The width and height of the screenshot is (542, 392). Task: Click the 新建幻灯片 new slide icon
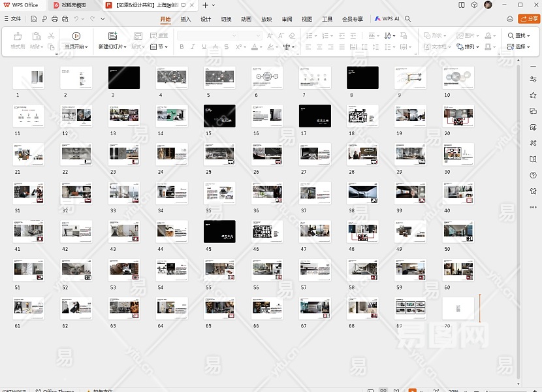point(113,36)
